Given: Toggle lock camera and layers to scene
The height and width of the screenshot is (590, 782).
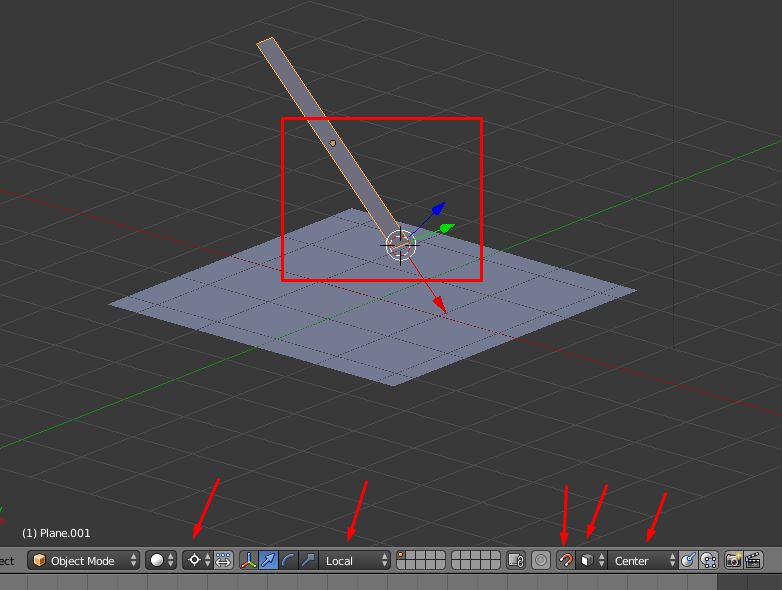Looking at the screenshot, I should tap(516, 560).
